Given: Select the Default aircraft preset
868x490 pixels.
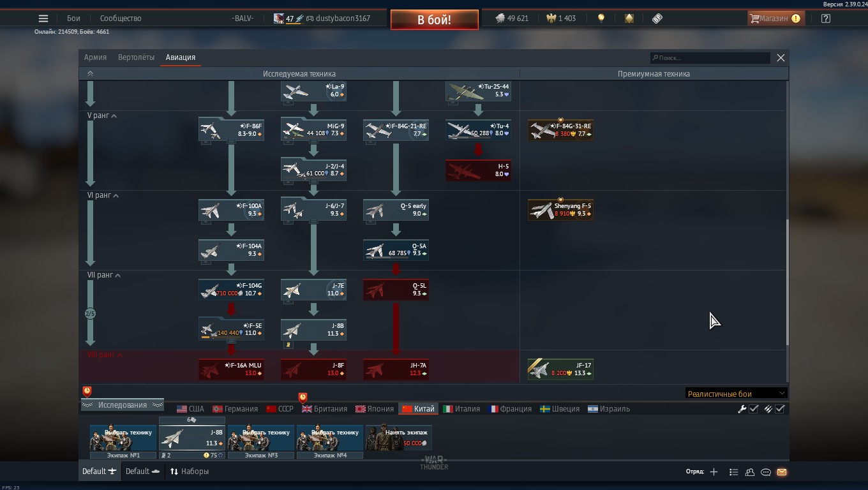Looking at the screenshot, I should (100, 471).
